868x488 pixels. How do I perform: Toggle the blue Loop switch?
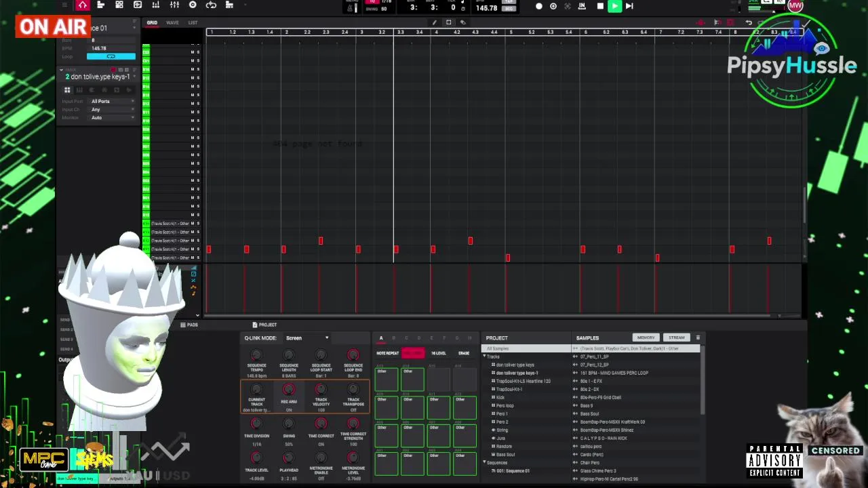[x=111, y=56]
